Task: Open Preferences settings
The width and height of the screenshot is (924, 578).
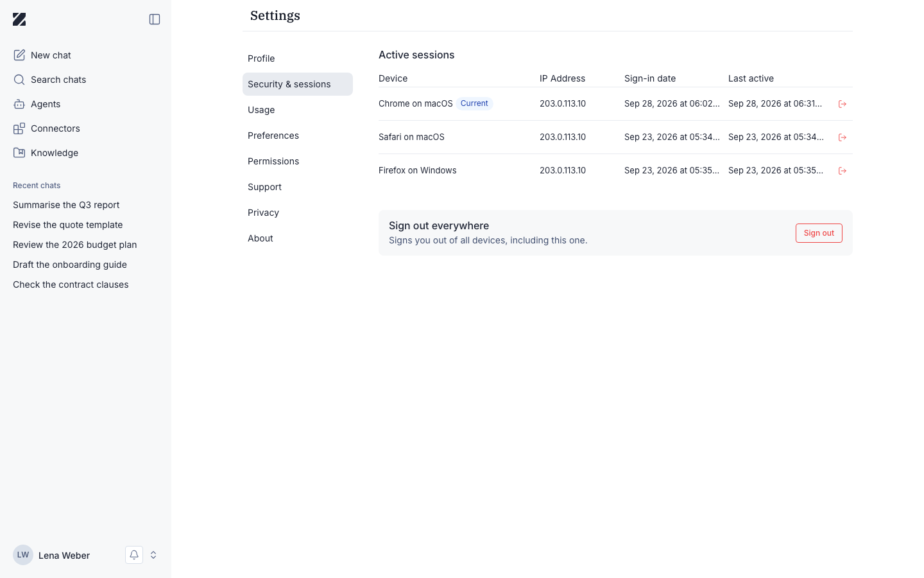Action: point(298,136)
